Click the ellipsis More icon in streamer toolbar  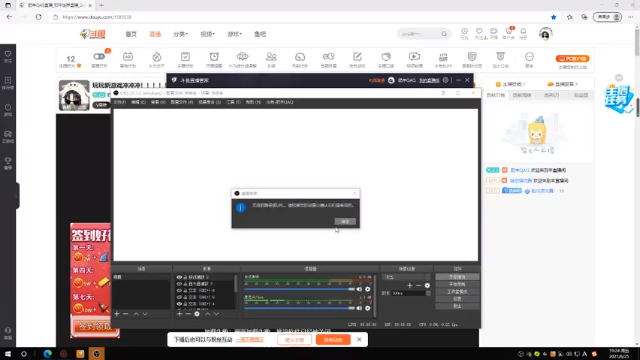click(x=529, y=57)
